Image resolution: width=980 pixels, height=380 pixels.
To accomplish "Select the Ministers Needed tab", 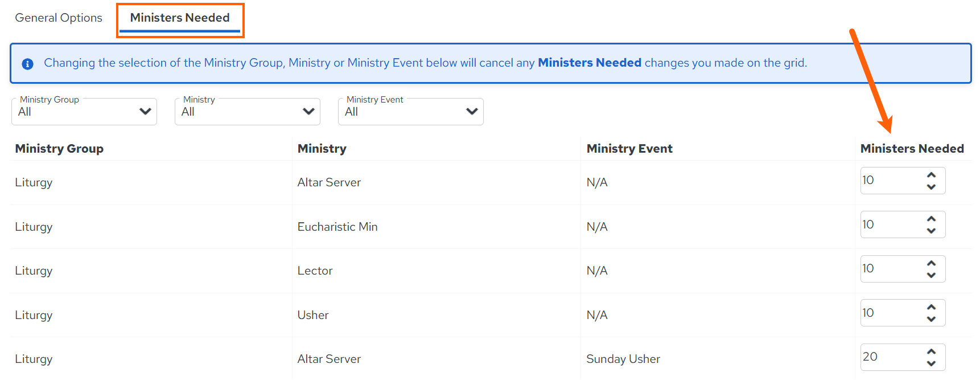I will 180,18.
